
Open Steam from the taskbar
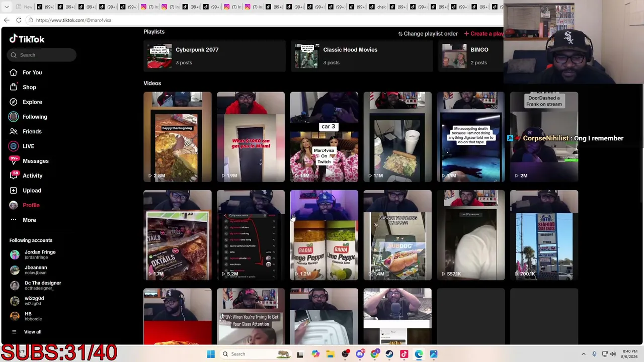[389, 354]
